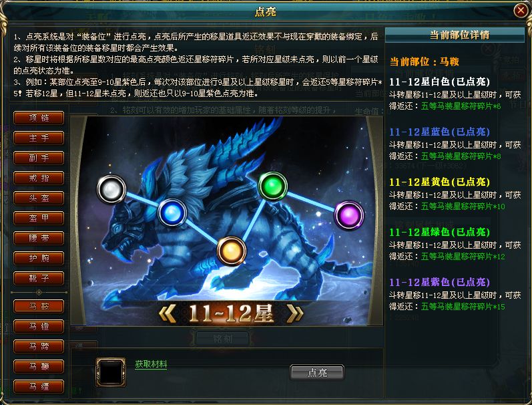Choose the 戒指 slot
The width and height of the screenshot is (532, 405).
(x=39, y=178)
